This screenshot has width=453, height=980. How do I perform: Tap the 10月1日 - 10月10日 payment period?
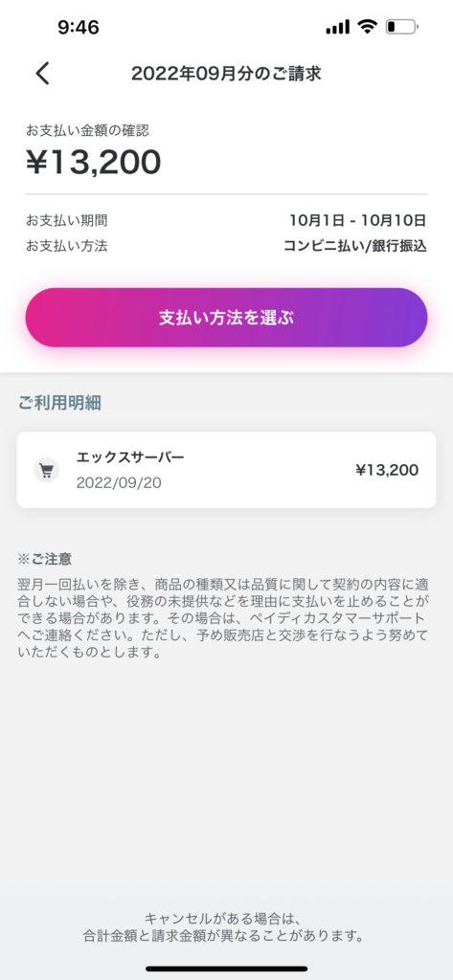(358, 220)
